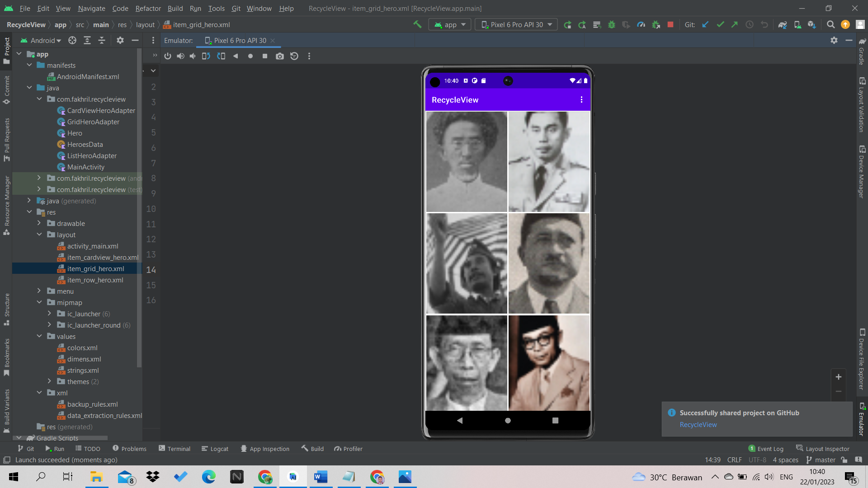Click the Debug app bug icon
Screen dimensions: 868x488
pos(612,25)
